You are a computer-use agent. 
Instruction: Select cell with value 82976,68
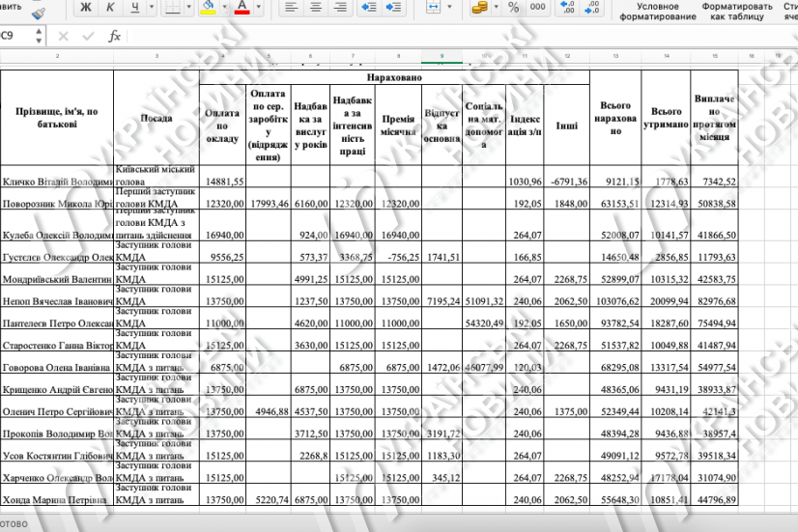(x=714, y=296)
